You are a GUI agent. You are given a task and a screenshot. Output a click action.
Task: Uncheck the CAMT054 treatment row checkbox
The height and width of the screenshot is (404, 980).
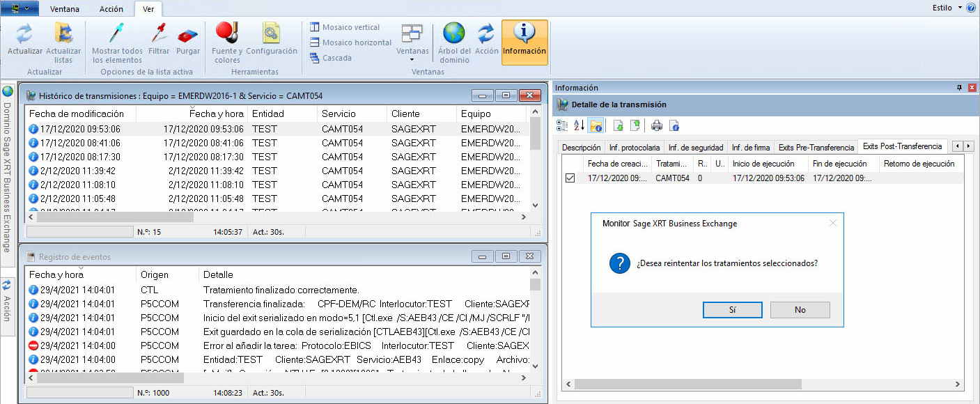(570, 178)
